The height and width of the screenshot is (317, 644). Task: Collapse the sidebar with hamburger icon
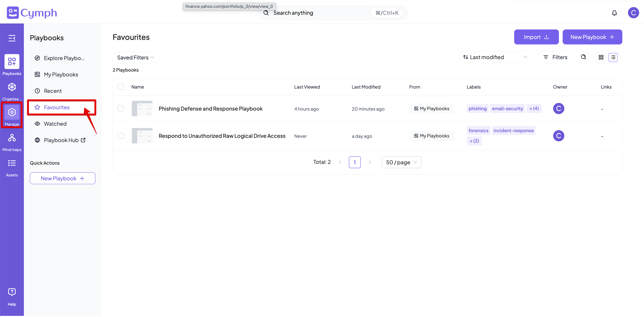12,38
